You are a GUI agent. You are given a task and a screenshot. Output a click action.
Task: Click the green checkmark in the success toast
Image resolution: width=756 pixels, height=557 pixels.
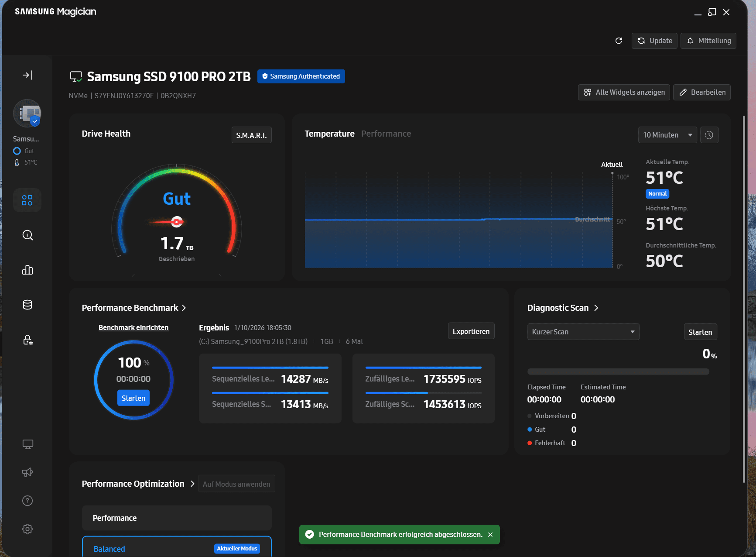(x=310, y=535)
